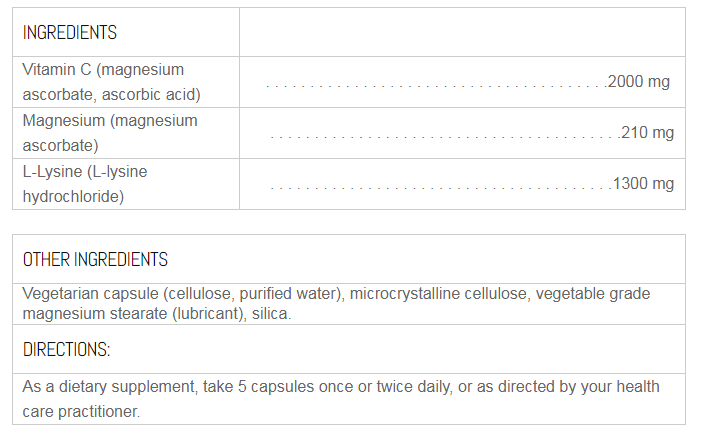
Task: Click the DIRECTIONS: heading
Action: [x=66, y=350]
